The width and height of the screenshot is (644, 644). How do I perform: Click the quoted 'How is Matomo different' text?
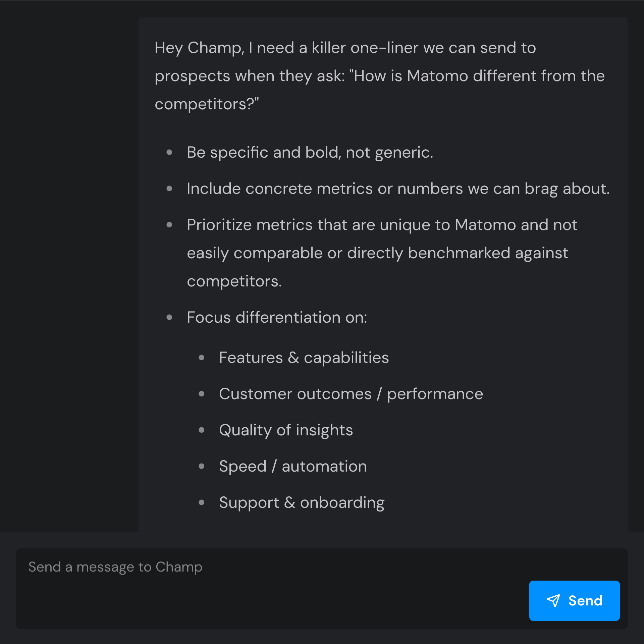(476, 76)
